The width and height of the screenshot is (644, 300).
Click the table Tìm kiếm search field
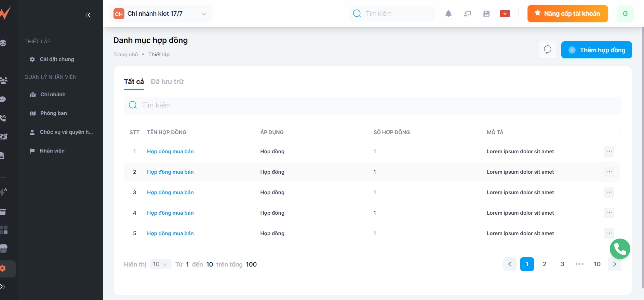click(x=373, y=105)
